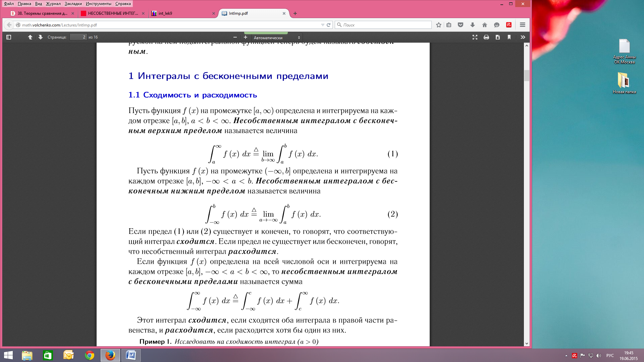Print the PDF document
Image resolution: width=644 pixels, height=362 pixels.
point(486,37)
